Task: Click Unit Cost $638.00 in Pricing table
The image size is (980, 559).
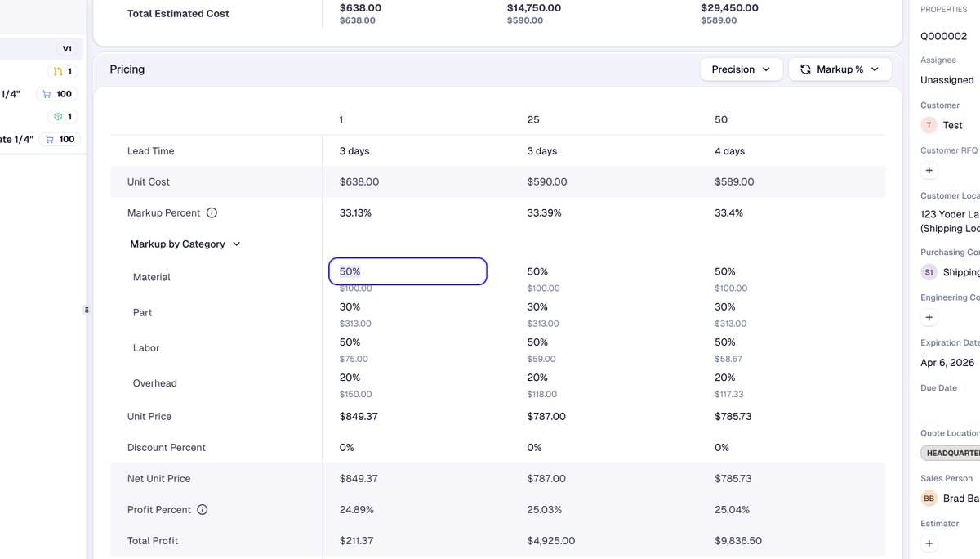Action: click(359, 182)
